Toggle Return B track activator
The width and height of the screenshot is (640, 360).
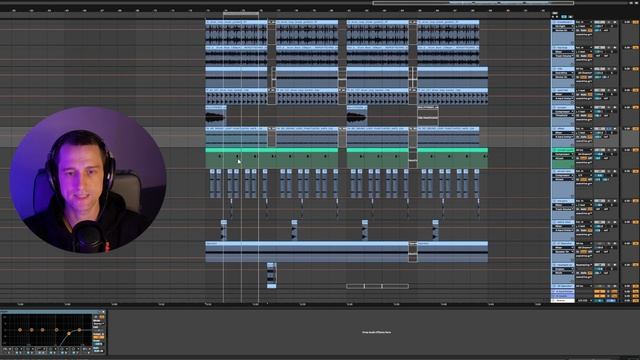tap(600, 296)
